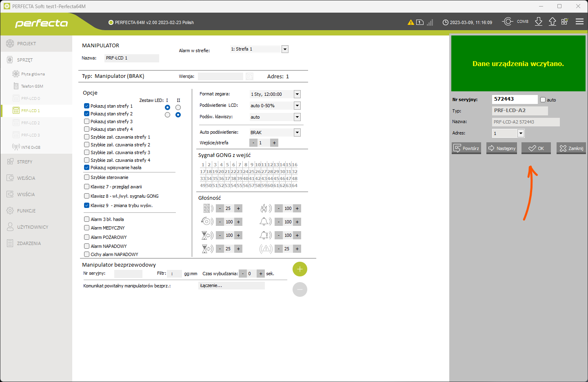Click the Nazwa field PRF-LCD 1

point(131,58)
